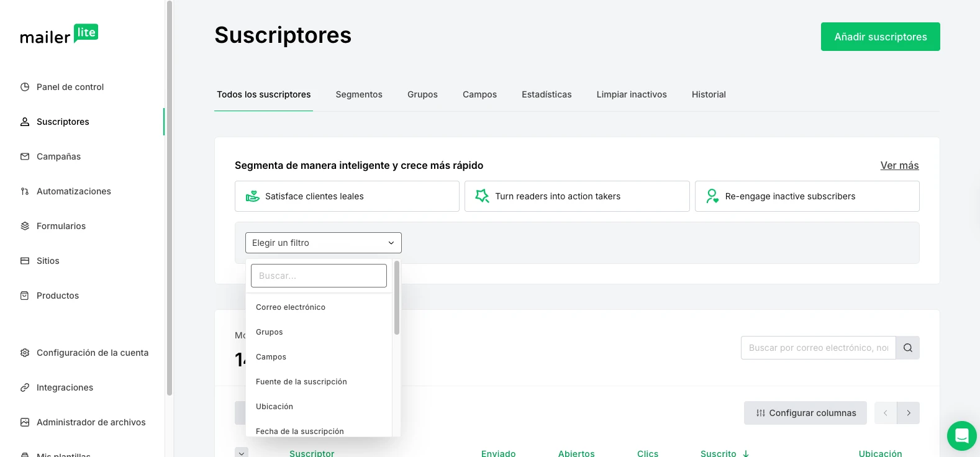Open the live chat support bubble
The height and width of the screenshot is (457, 980).
tap(961, 435)
